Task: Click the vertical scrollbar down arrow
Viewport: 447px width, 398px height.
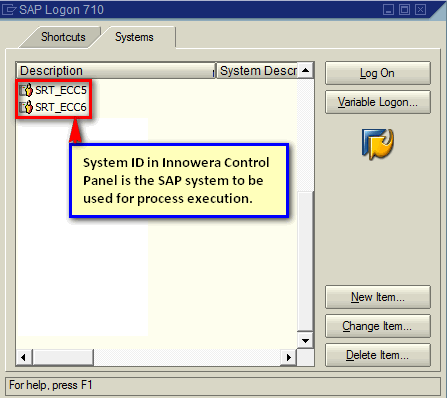Action: (305, 341)
